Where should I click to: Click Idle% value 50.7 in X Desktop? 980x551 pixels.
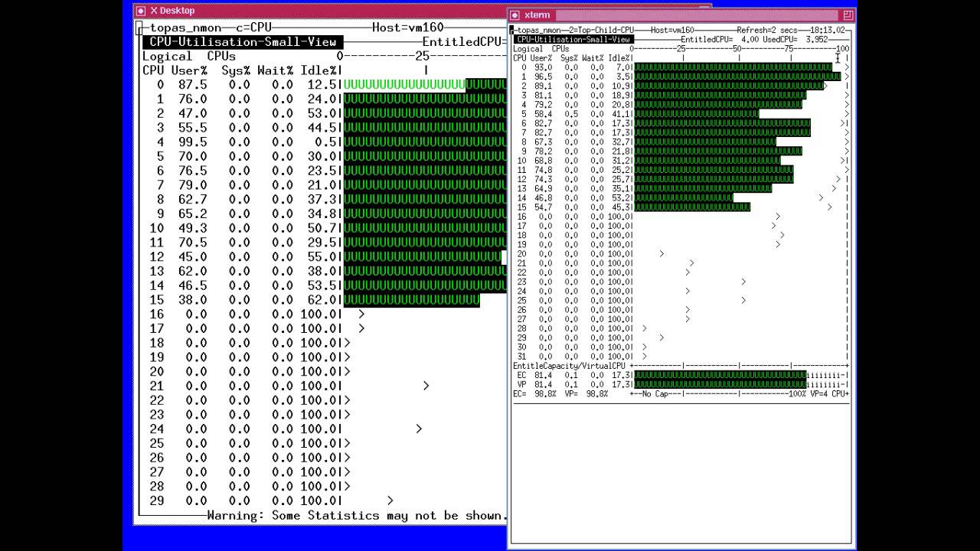pos(323,228)
